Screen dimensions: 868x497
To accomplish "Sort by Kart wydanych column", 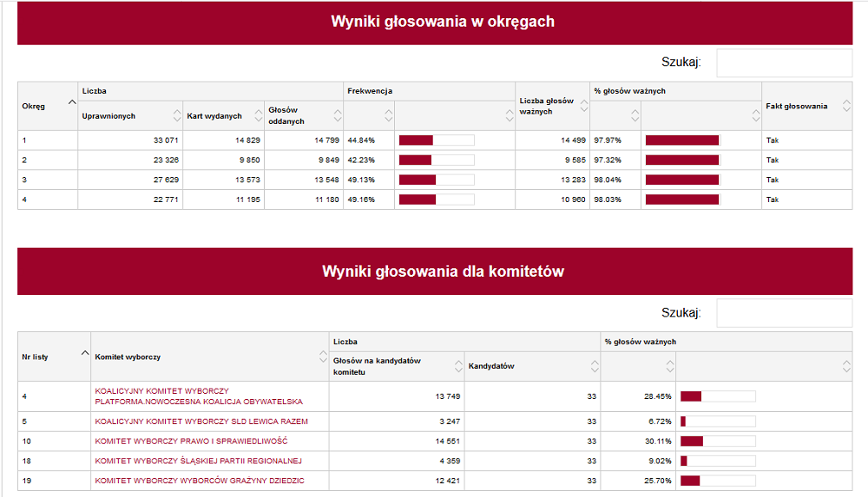I will pyautogui.click(x=223, y=116).
